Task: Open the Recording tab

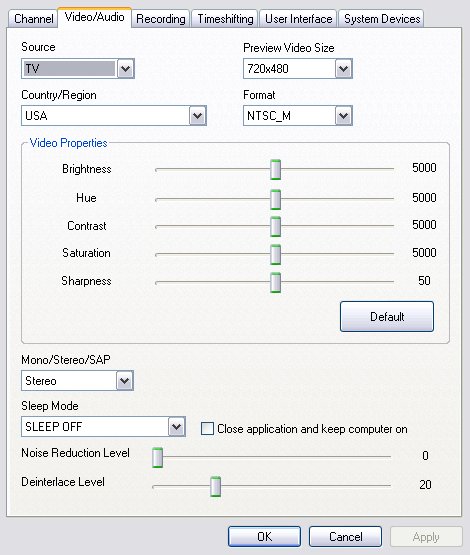Action: (x=161, y=18)
